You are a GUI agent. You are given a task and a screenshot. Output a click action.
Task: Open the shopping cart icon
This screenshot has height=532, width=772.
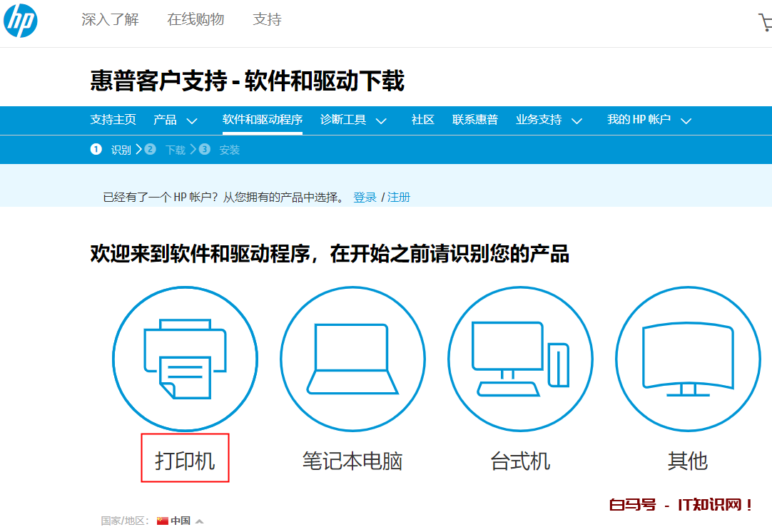(x=765, y=22)
